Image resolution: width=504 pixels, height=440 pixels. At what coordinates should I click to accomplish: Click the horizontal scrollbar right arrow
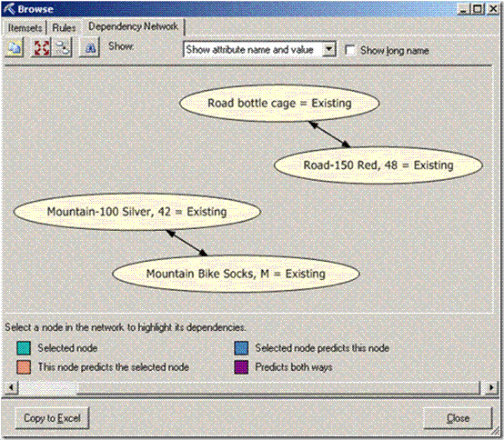(491, 387)
